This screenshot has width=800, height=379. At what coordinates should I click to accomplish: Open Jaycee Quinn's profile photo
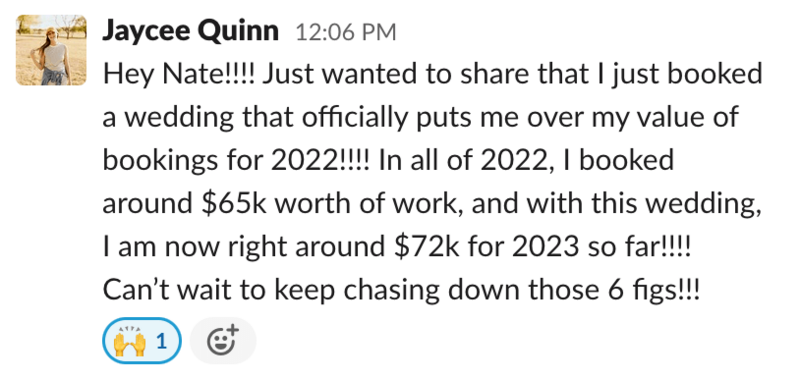tap(51, 50)
